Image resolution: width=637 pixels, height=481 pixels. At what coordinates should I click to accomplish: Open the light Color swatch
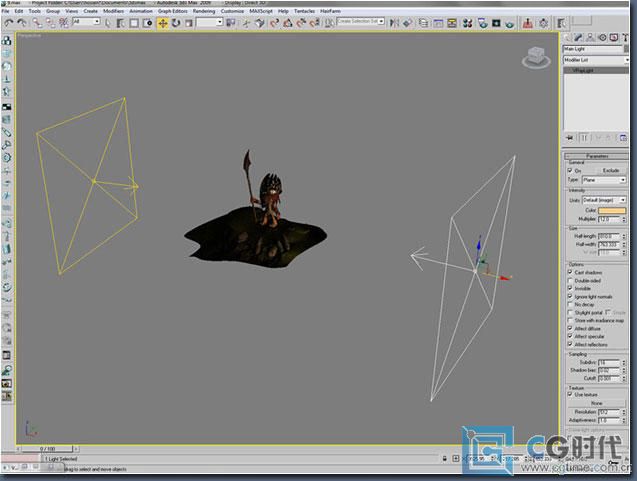tap(612, 210)
